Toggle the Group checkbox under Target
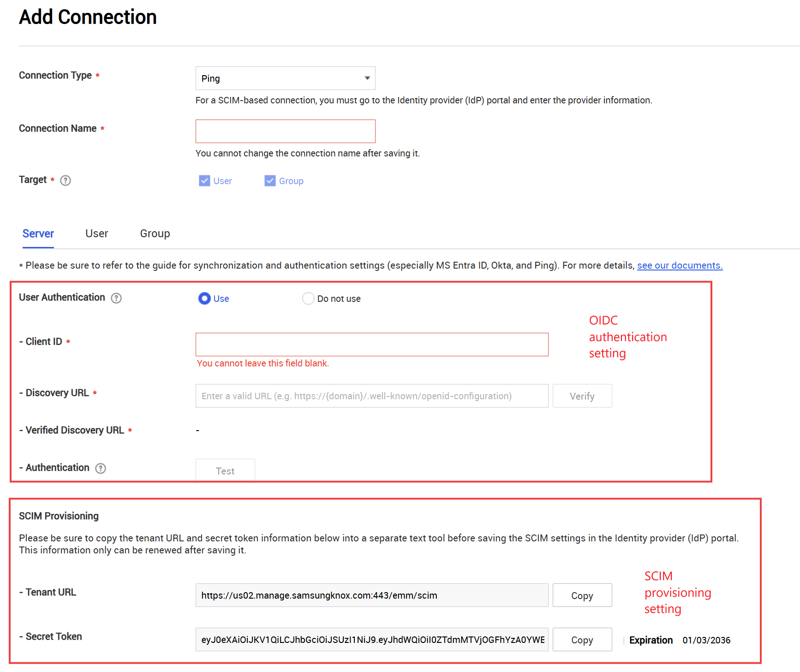The image size is (800, 672). (270, 180)
